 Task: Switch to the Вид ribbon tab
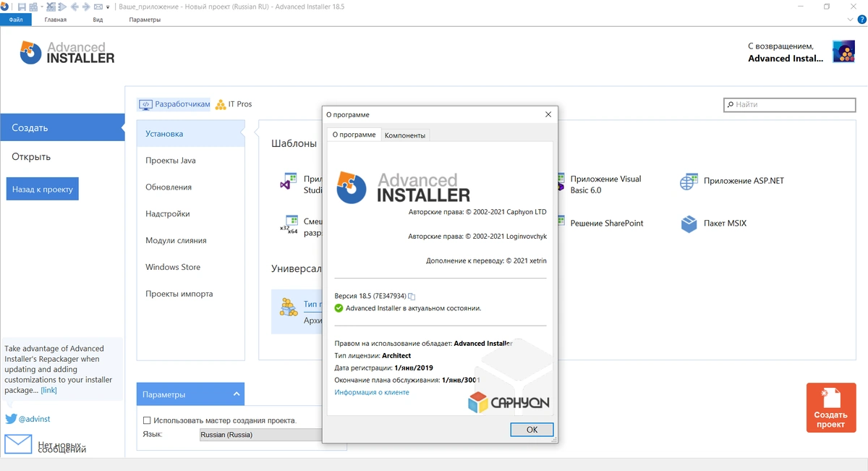98,20
